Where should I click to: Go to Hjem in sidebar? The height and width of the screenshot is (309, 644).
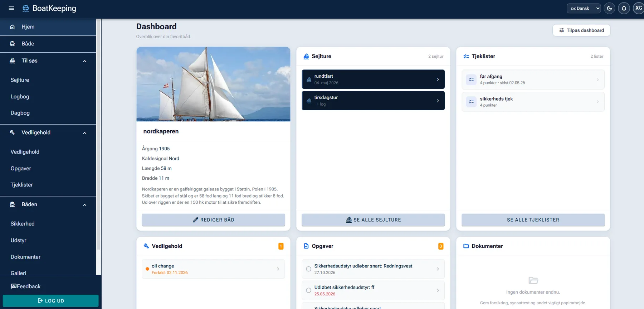point(48,27)
